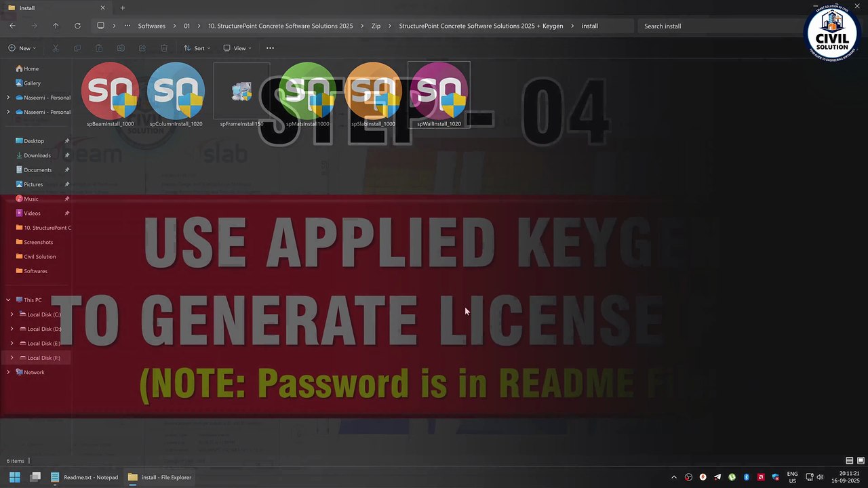
Task: Click the Rename icon in the toolbar
Action: (x=121, y=48)
